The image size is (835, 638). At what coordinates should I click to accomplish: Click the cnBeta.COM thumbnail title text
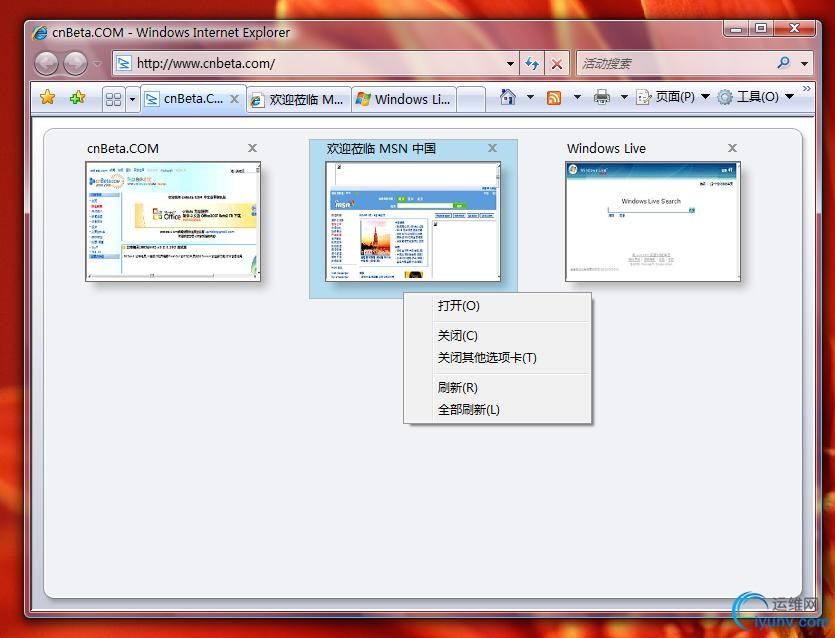point(122,149)
